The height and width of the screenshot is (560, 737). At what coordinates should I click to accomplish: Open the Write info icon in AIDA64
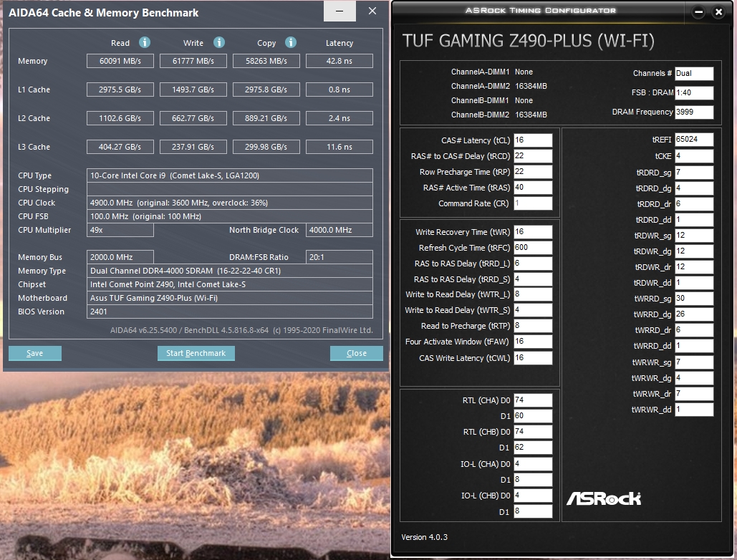coord(219,42)
